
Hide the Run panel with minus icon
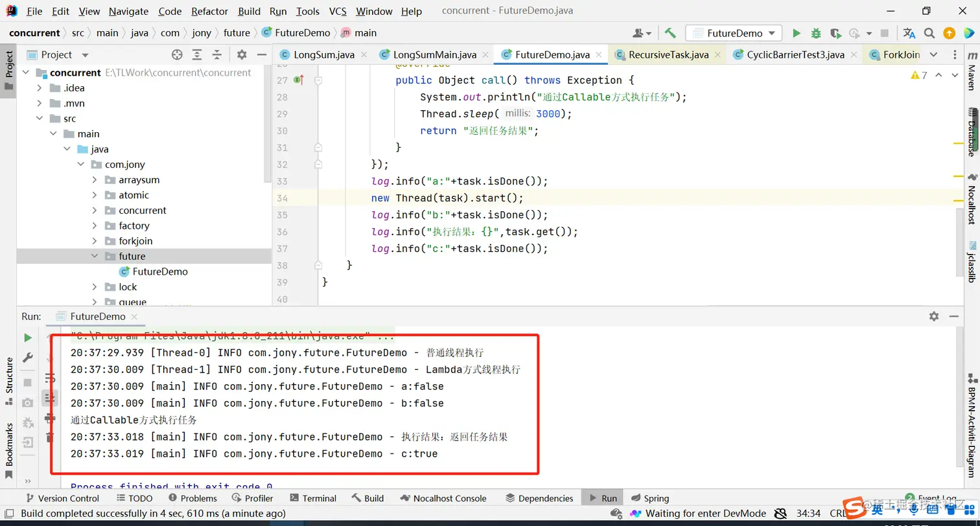tap(954, 316)
